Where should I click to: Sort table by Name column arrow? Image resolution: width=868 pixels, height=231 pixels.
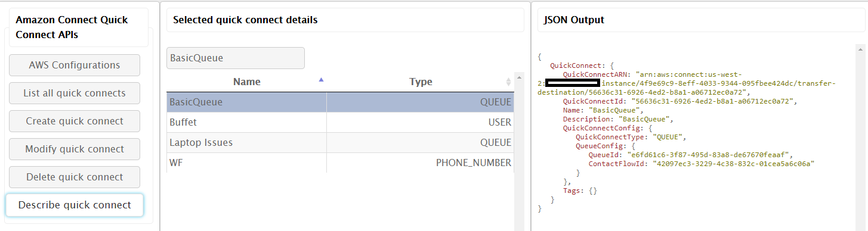click(x=322, y=79)
